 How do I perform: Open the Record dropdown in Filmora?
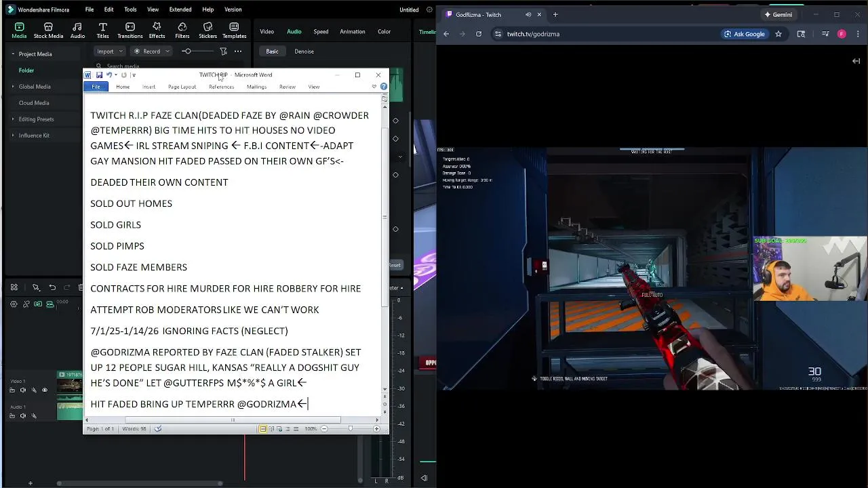click(151, 52)
